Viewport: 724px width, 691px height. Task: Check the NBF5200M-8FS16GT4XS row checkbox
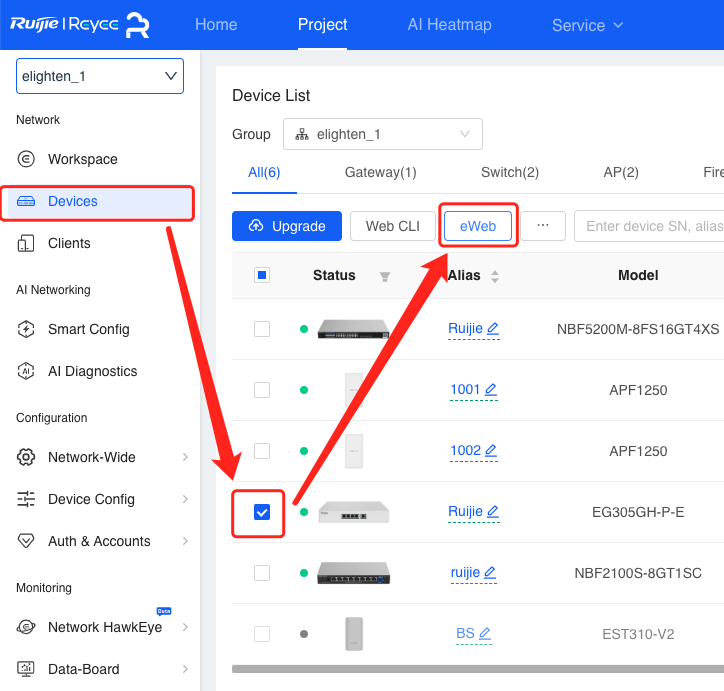(262, 329)
